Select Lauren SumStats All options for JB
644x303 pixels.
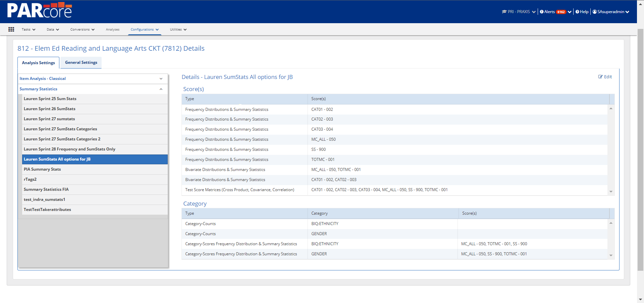pos(95,159)
